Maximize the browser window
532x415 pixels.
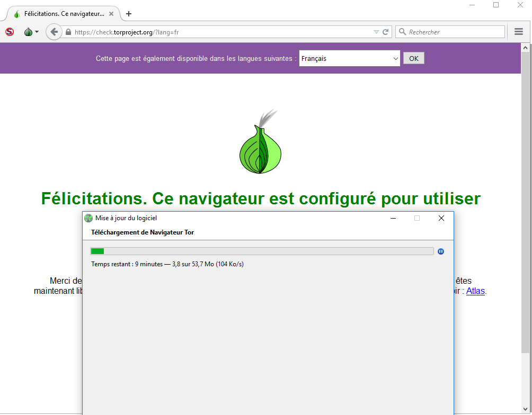pyautogui.click(x=495, y=5)
